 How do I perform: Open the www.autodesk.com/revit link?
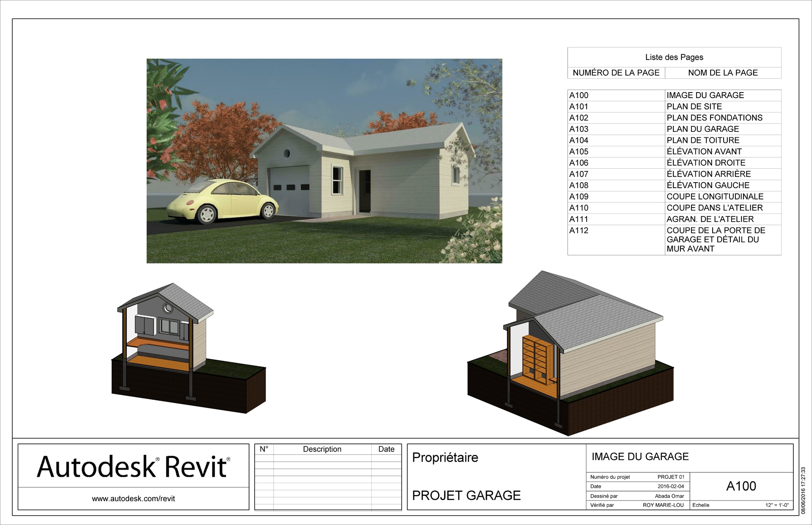click(x=133, y=499)
